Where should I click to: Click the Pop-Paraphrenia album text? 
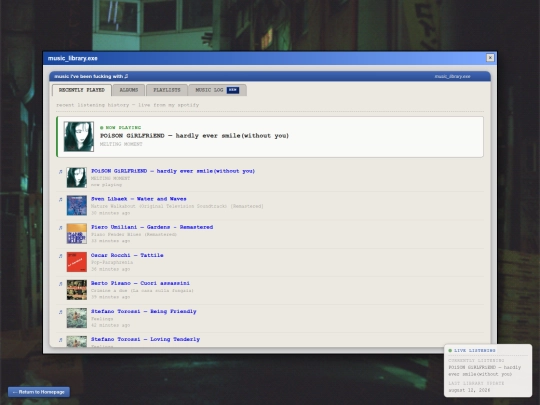(x=112, y=262)
